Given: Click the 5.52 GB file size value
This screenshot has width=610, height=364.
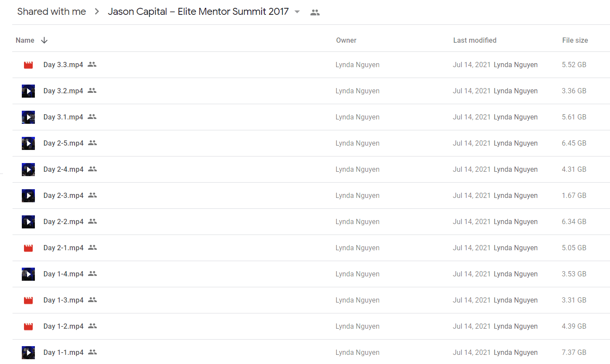Looking at the screenshot, I should pos(574,65).
